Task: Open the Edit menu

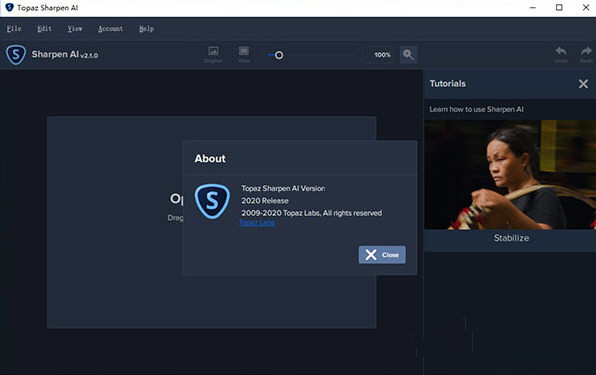Action: pyautogui.click(x=44, y=29)
